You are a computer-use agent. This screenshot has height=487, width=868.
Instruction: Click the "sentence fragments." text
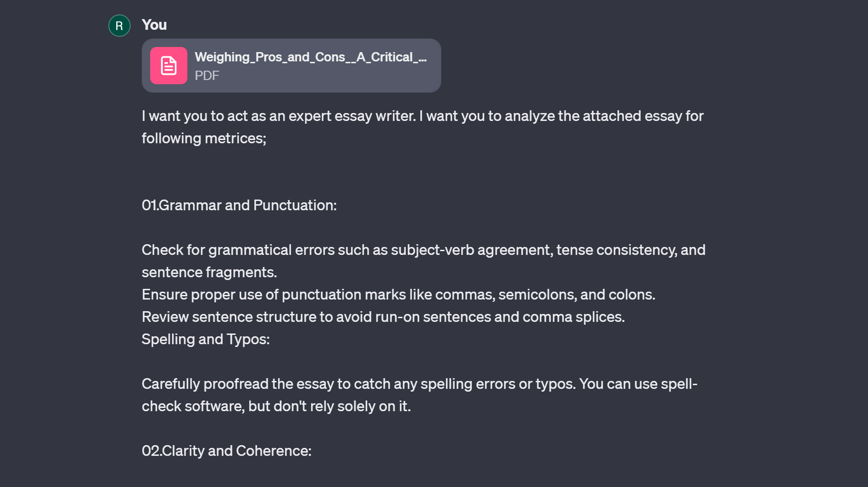pyautogui.click(x=209, y=272)
